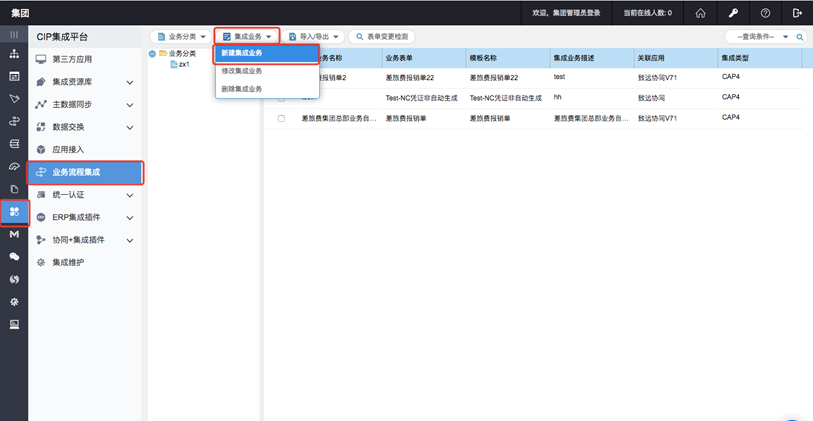Select the zx1 tree node
This screenshot has height=421, width=813.
point(184,64)
